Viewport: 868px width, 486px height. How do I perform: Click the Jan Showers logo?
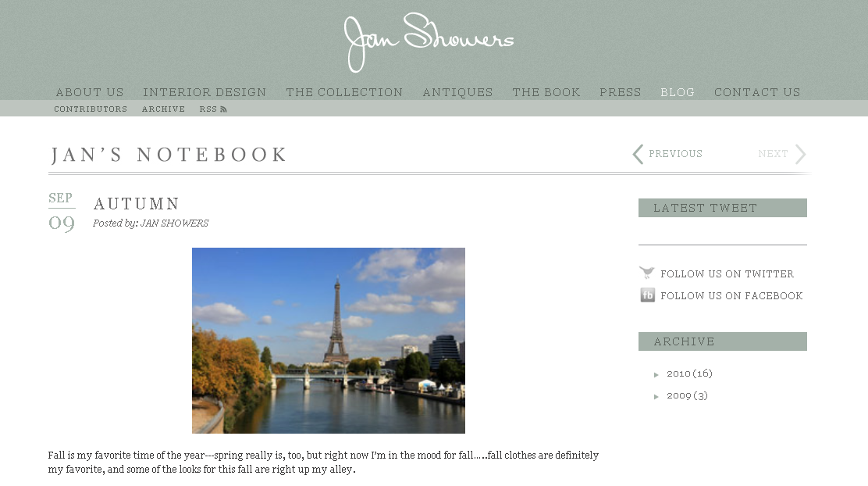pos(429,42)
